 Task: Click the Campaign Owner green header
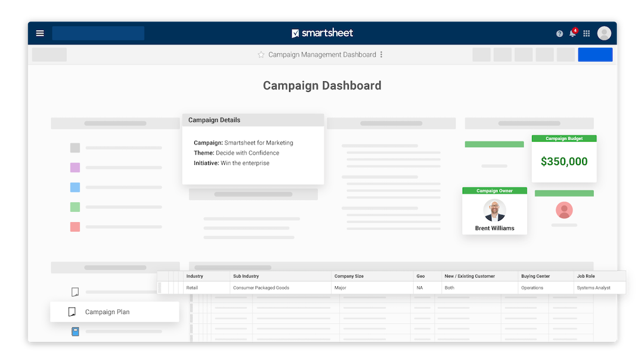click(x=494, y=190)
